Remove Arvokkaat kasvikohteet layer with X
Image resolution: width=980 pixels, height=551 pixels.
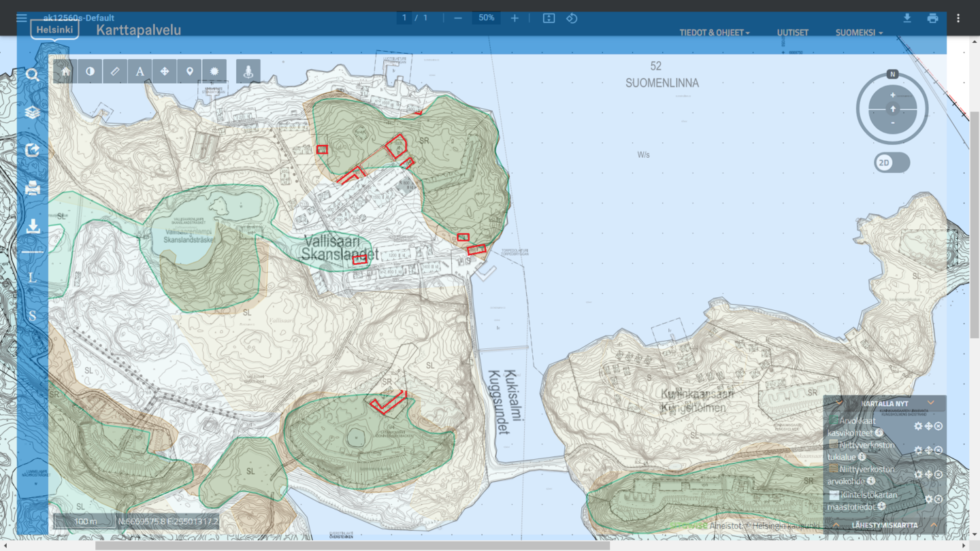938,426
